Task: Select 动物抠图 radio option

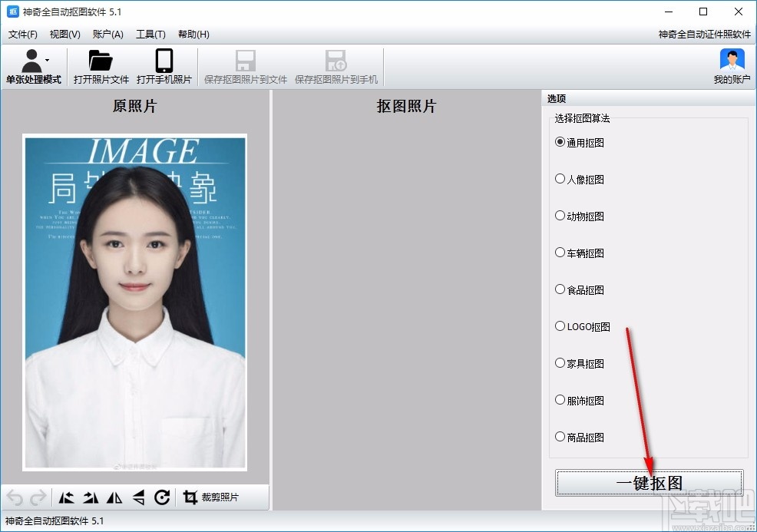Action: pos(580,216)
